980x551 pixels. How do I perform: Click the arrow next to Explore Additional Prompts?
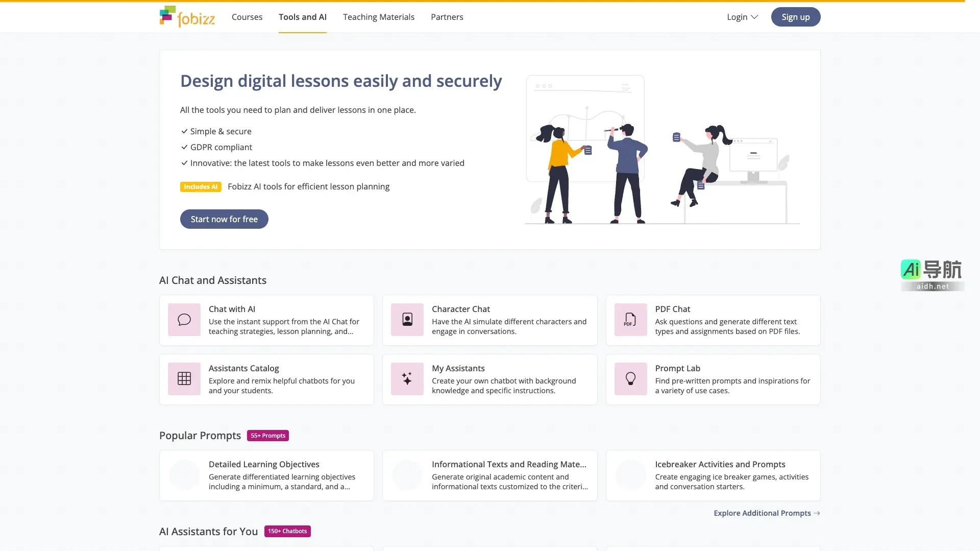point(817,513)
